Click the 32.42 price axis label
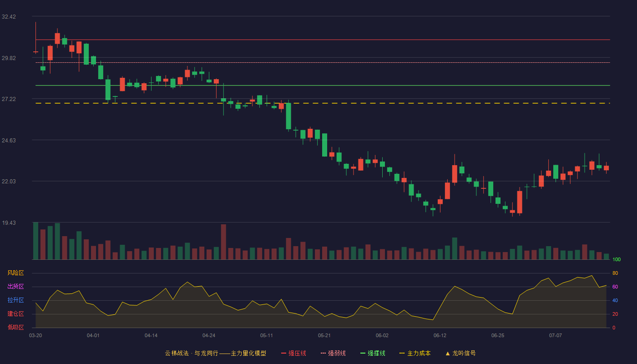 [x=9, y=17]
